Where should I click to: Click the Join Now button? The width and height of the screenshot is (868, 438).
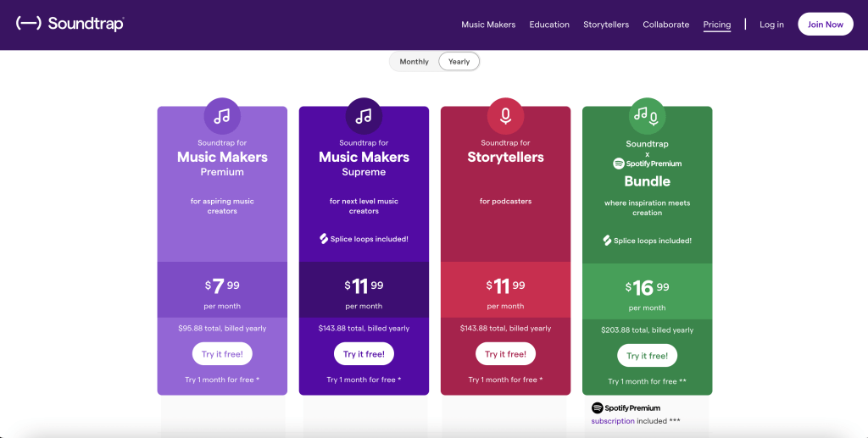pyautogui.click(x=826, y=25)
